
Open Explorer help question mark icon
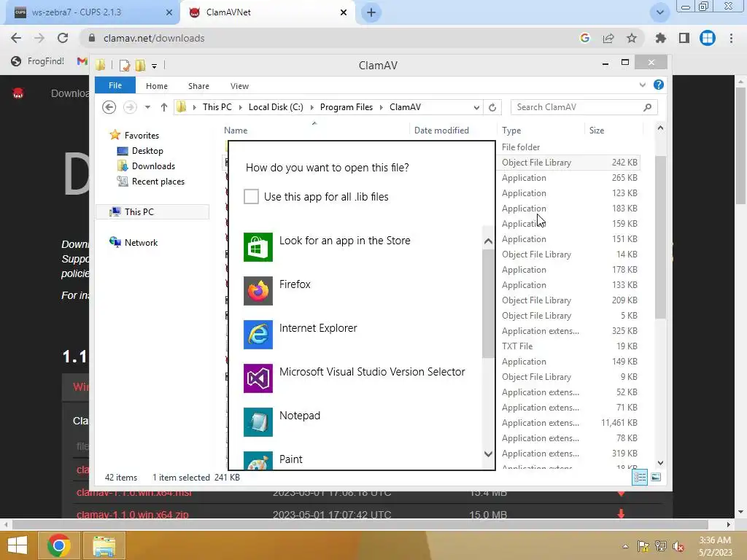[x=659, y=85]
